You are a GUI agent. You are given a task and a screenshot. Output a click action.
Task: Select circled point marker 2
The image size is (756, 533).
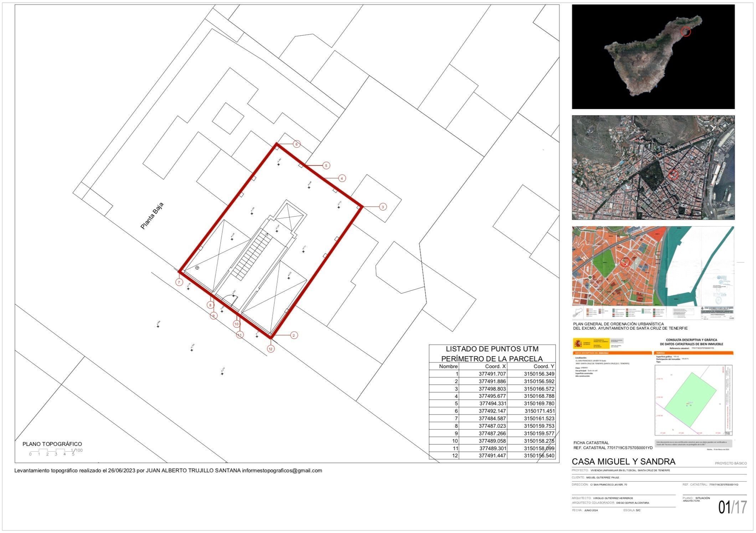pyautogui.click(x=294, y=335)
